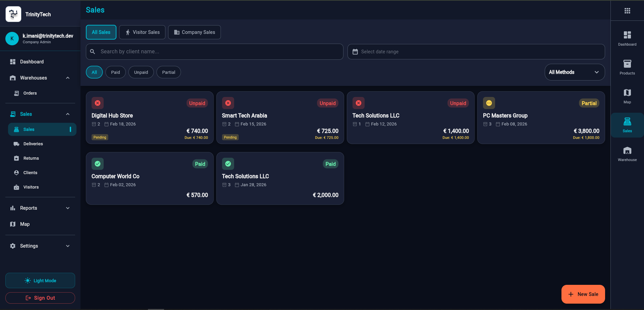The height and width of the screenshot is (310, 644).
Task: Click the red unpaid icon on Digital Hub Store
Action: point(98,103)
